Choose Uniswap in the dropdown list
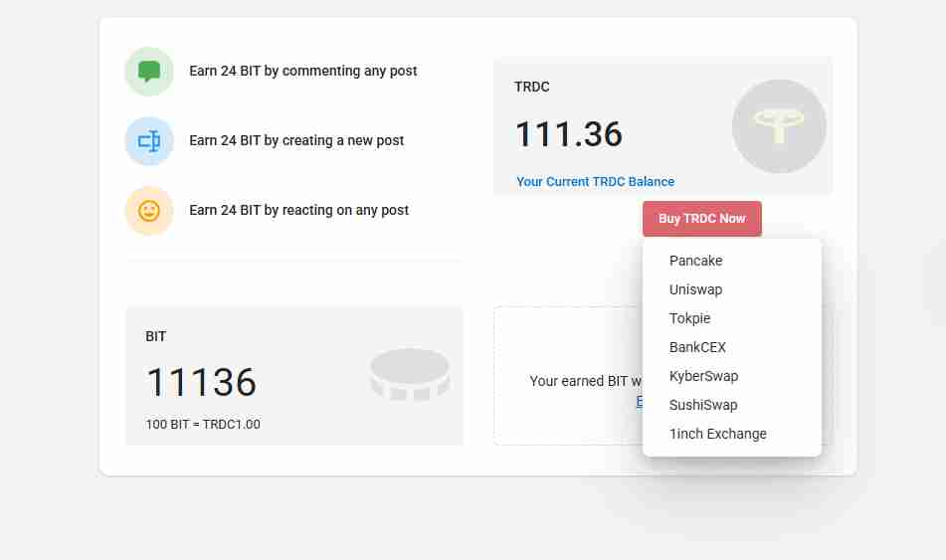 [696, 289]
